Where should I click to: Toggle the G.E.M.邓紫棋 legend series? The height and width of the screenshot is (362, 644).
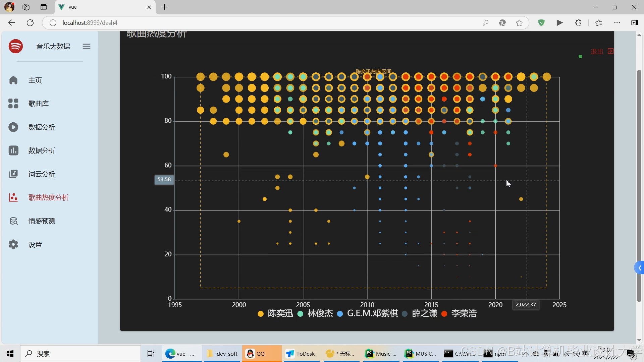372,314
